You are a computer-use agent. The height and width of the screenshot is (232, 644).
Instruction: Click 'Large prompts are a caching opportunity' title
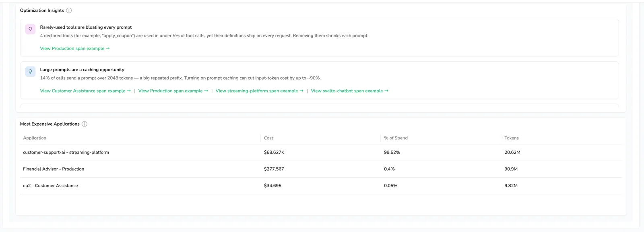point(82,70)
